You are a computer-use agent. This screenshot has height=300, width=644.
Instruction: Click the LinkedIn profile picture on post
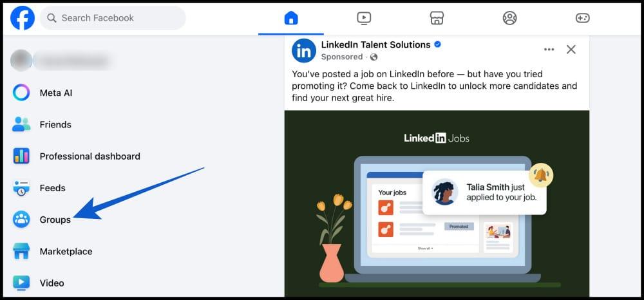pos(303,50)
